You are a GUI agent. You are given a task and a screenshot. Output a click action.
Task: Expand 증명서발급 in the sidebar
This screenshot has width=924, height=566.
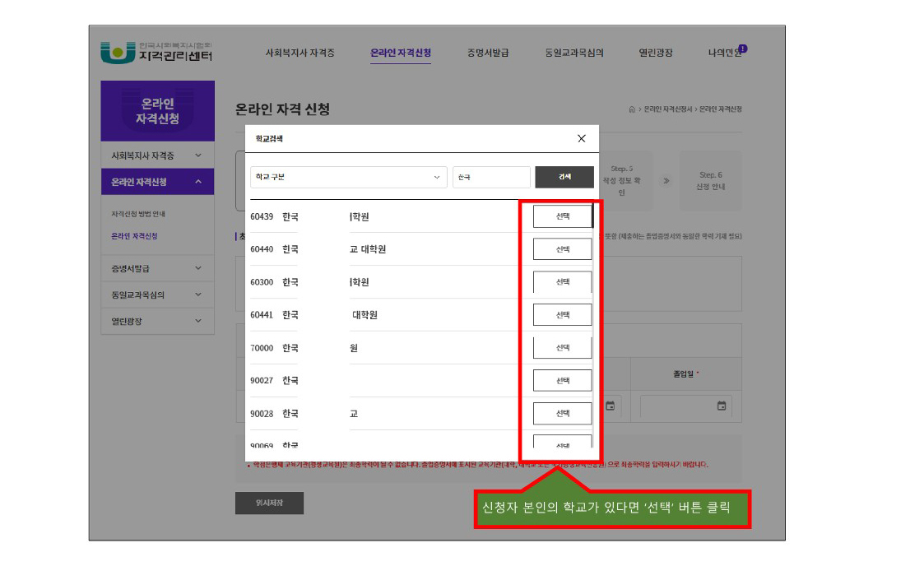coord(157,268)
